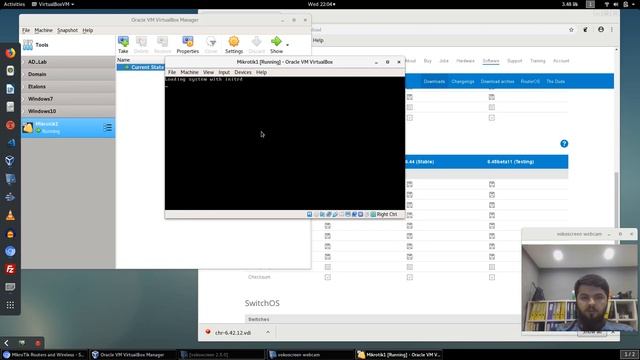Click the blue help question mark icon
Viewport: 640px width, 360px height.
[x=564, y=144]
